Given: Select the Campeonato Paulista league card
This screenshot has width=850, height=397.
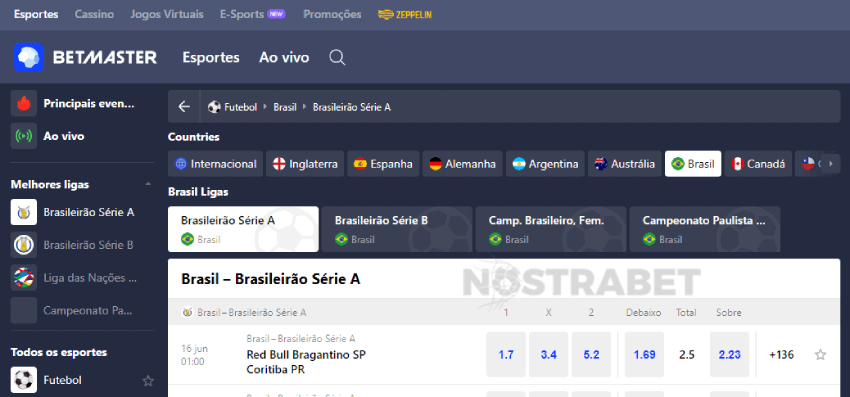Looking at the screenshot, I should 705,229.
